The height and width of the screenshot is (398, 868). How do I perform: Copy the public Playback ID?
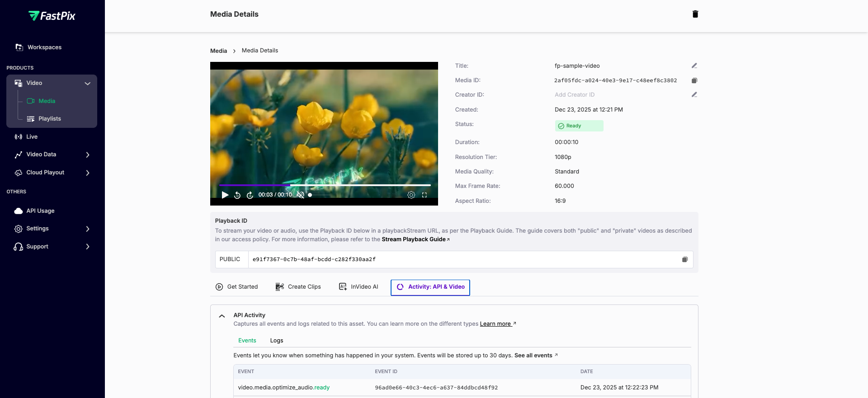click(x=685, y=259)
